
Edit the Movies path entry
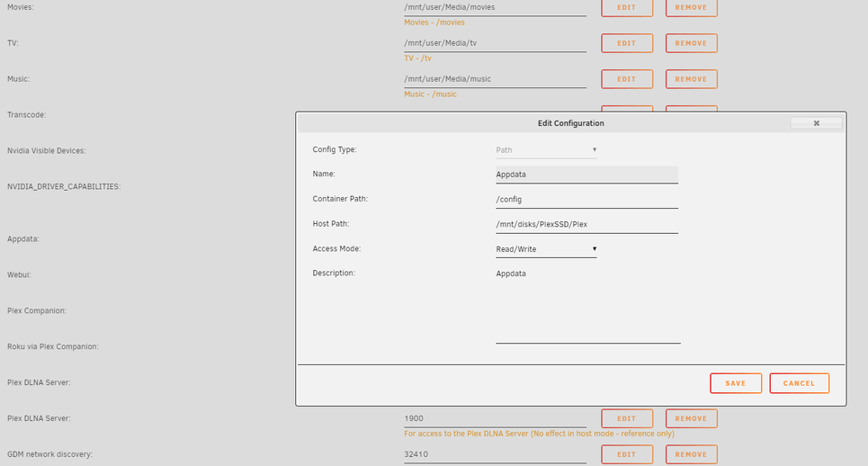pos(627,8)
